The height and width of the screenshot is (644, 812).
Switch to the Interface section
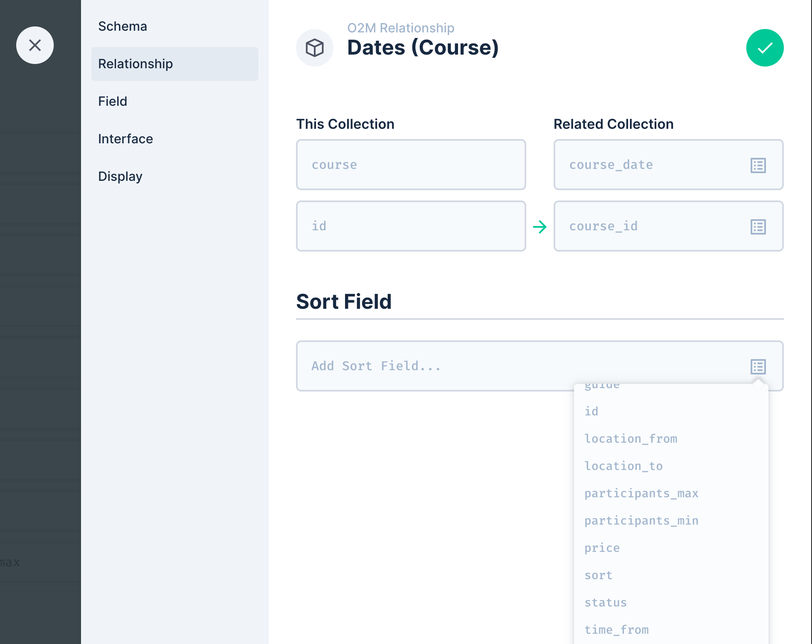pyautogui.click(x=125, y=139)
